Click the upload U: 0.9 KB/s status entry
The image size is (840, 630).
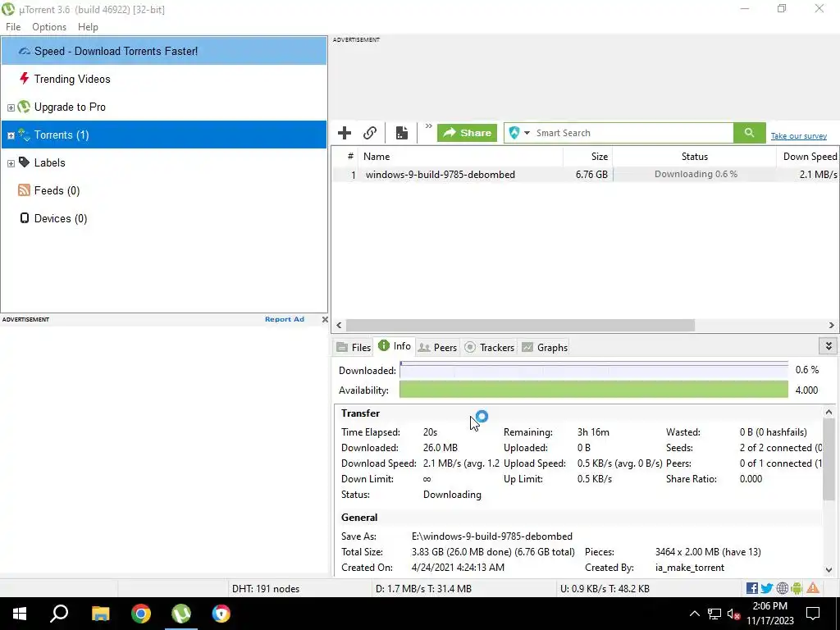pyautogui.click(x=605, y=589)
